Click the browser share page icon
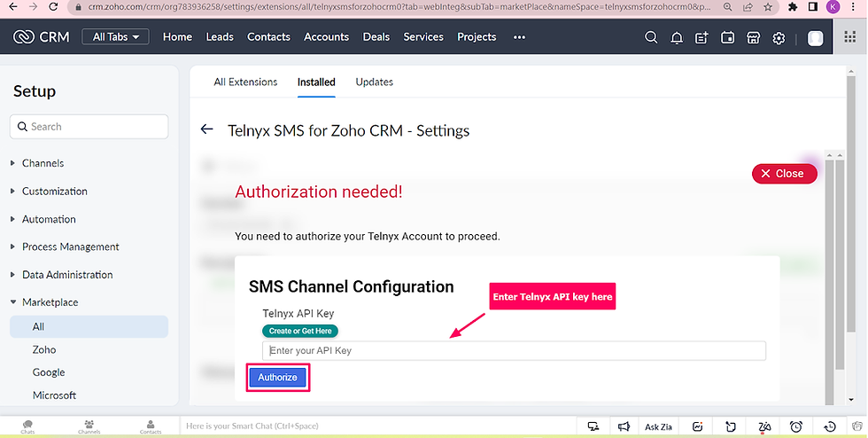Viewport: 868px width, 438px height. [x=748, y=7]
